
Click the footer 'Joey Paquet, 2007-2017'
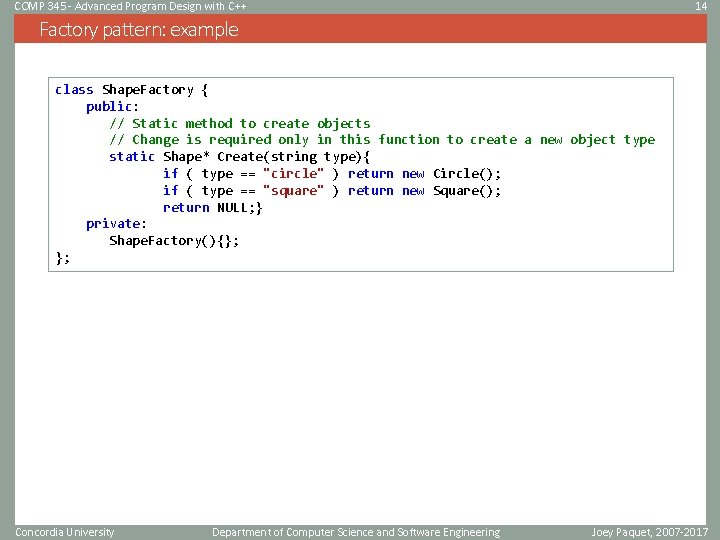(x=650, y=532)
